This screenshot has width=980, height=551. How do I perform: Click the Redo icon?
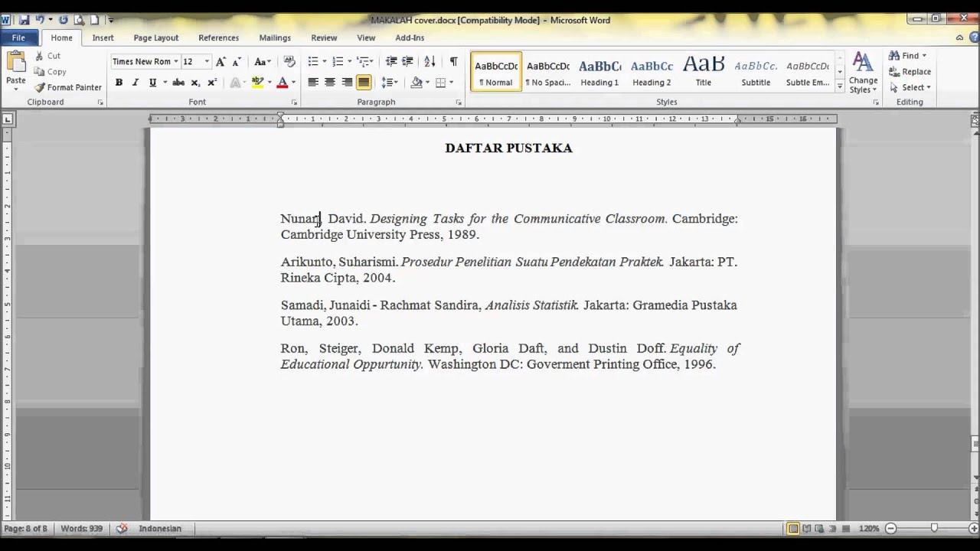click(x=63, y=20)
